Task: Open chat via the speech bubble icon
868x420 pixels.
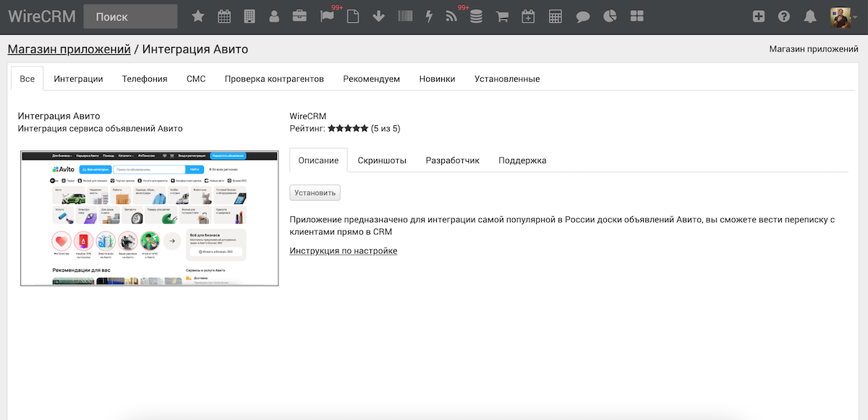Action: (x=583, y=17)
